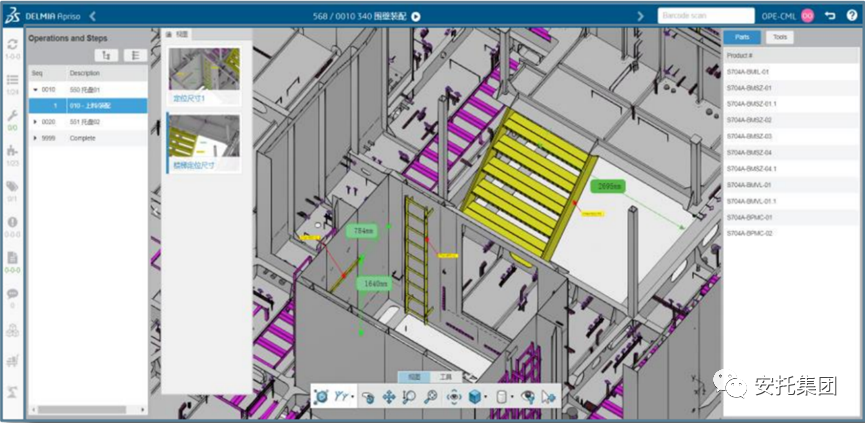Click the refresh sync sidebar icon
The image size is (865, 423).
[13, 45]
